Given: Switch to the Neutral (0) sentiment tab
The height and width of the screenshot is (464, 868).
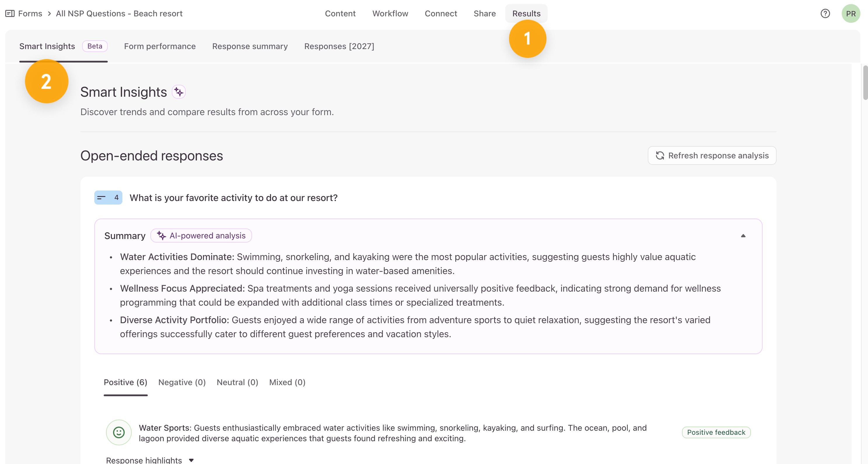Looking at the screenshot, I should point(237,382).
